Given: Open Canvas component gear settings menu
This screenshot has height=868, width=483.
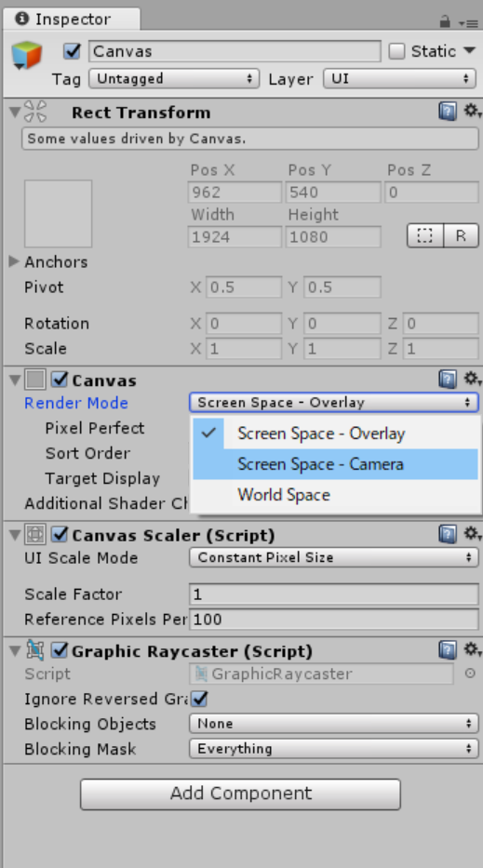Looking at the screenshot, I should click(472, 379).
